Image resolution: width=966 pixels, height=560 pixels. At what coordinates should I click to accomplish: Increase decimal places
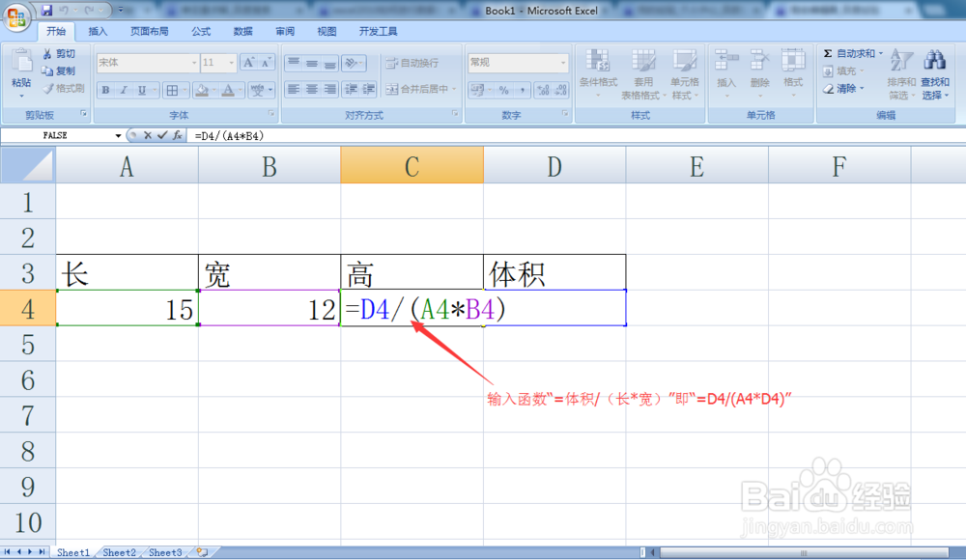point(543,90)
